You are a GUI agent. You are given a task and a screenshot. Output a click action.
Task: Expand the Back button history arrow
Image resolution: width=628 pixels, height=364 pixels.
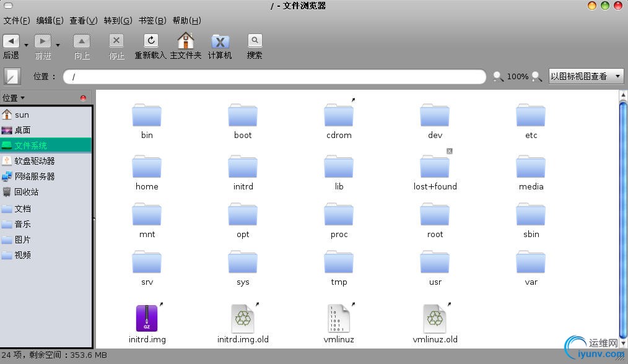point(26,45)
